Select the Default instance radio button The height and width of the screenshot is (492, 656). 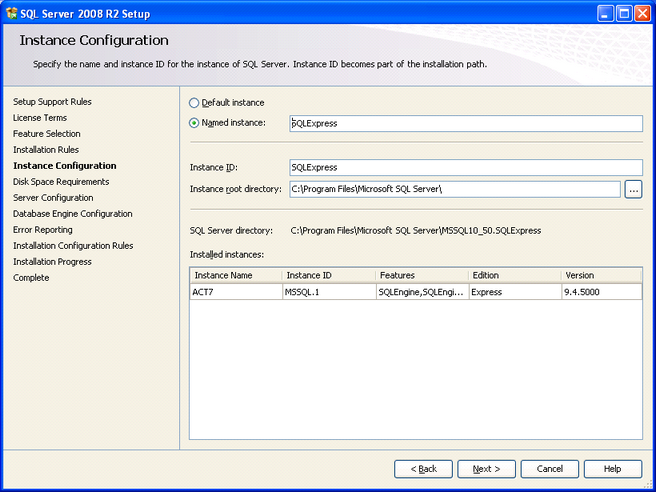point(194,103)
